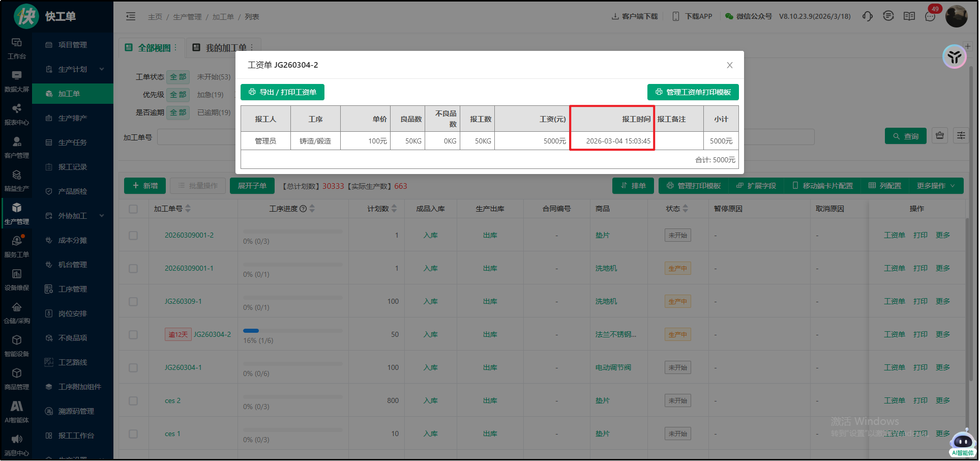Click the 管理工资单打印模板 button
Screen dimensions: 980x461
693,92
